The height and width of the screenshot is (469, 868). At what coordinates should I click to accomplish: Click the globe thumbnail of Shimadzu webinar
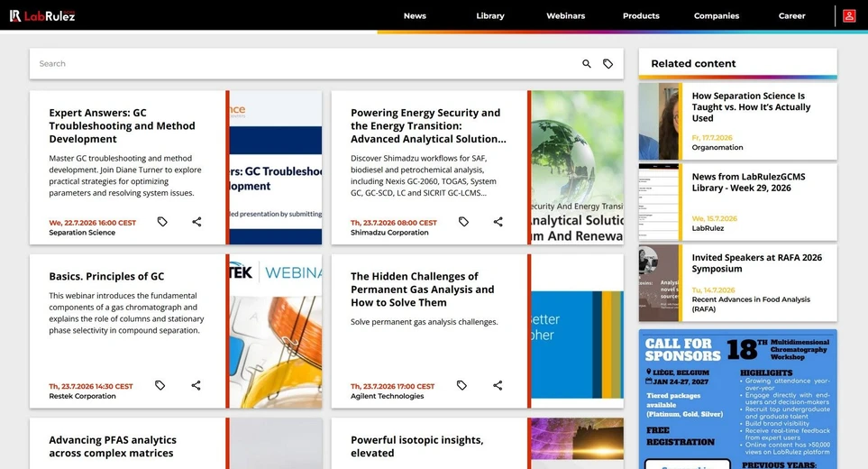pyautogui.click(x=577, y=167)
